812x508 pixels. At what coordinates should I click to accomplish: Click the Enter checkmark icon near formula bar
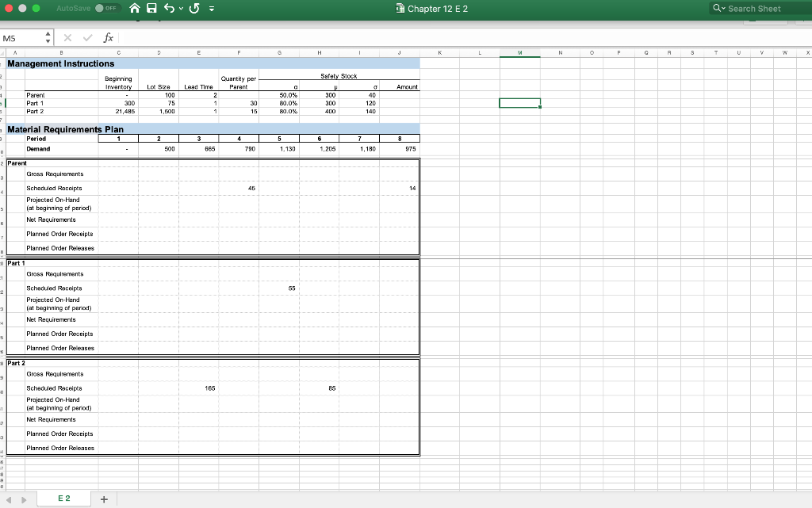(87, 36)
